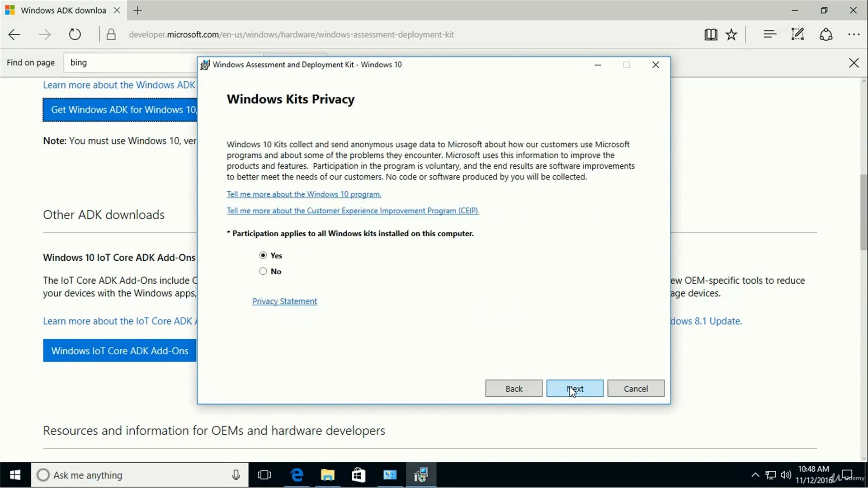Click the Windows 10 IoT Core ADK Add-Ons heading

pos(119,258)
